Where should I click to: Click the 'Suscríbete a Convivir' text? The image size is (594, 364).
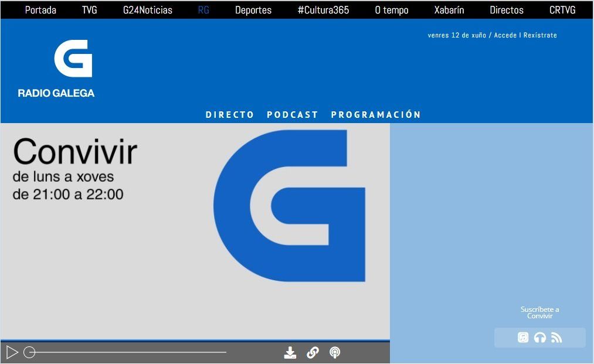[x=540, y=312]
